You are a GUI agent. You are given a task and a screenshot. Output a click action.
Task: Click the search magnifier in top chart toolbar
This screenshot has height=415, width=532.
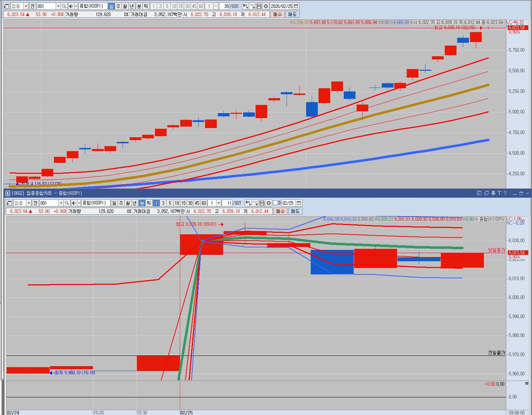click(64, 6)
